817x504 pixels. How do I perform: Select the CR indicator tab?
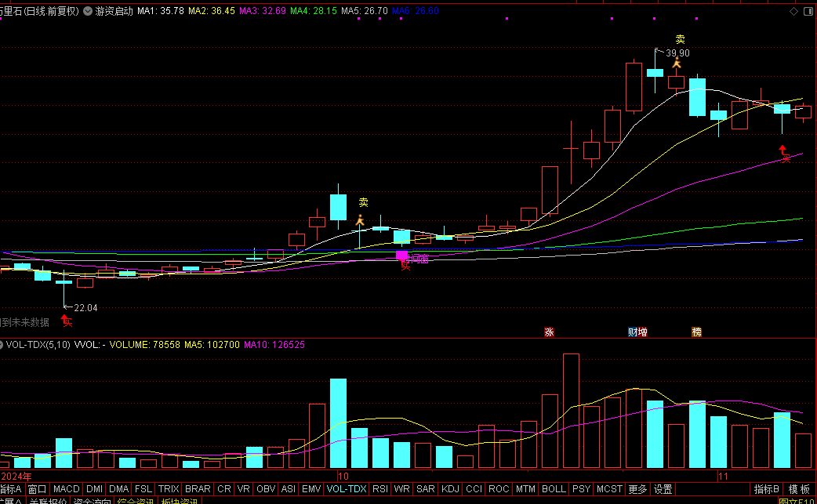click(x=224, y=489)
